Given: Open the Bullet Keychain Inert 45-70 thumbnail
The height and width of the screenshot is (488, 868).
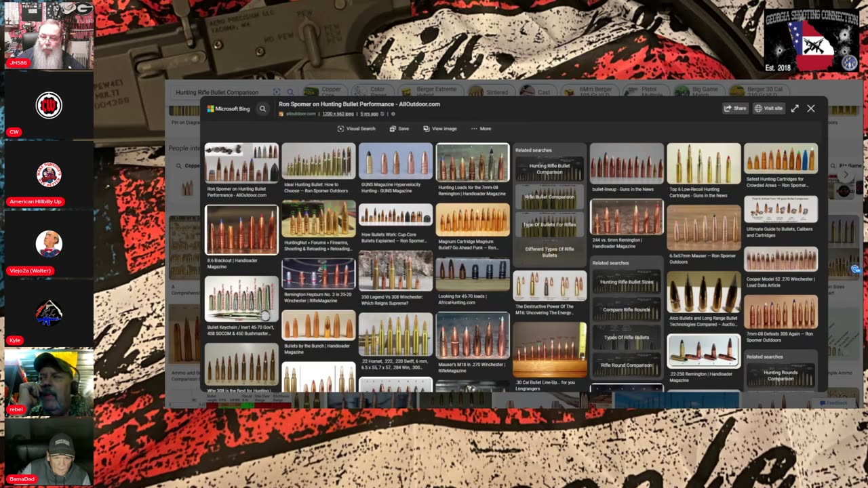Looking at the screenshot, I should coord(241,299).
